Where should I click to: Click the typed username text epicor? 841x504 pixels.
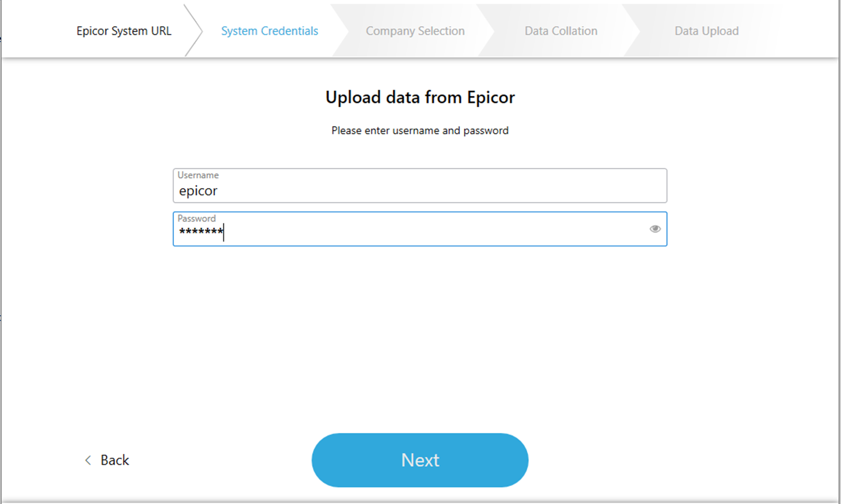[x=198, y=191]
